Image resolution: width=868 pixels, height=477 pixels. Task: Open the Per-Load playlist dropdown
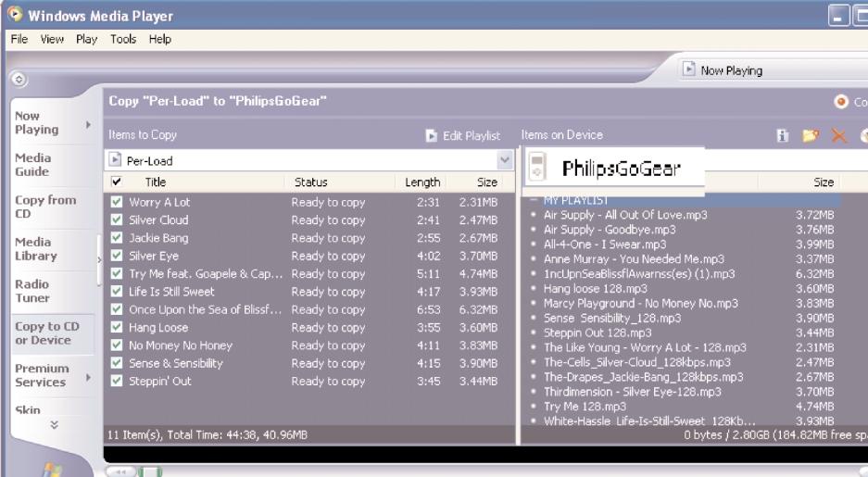504,160
